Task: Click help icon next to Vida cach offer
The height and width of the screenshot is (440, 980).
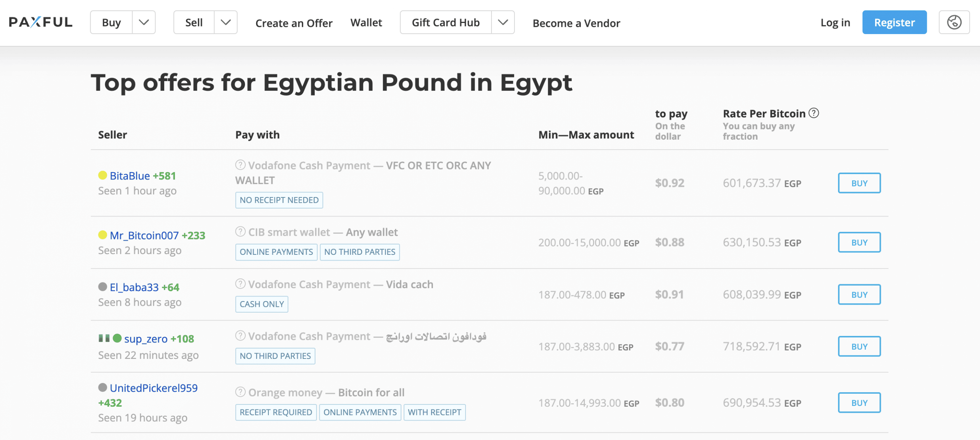Action: coord(240,284)
